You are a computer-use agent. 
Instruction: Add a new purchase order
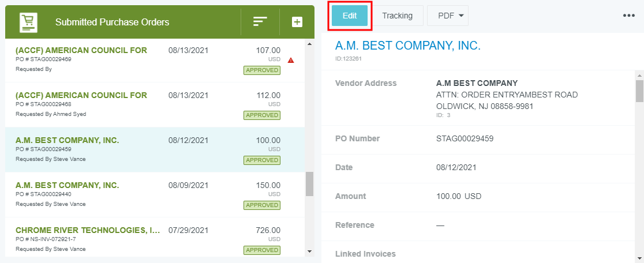(x=297, y=22)
